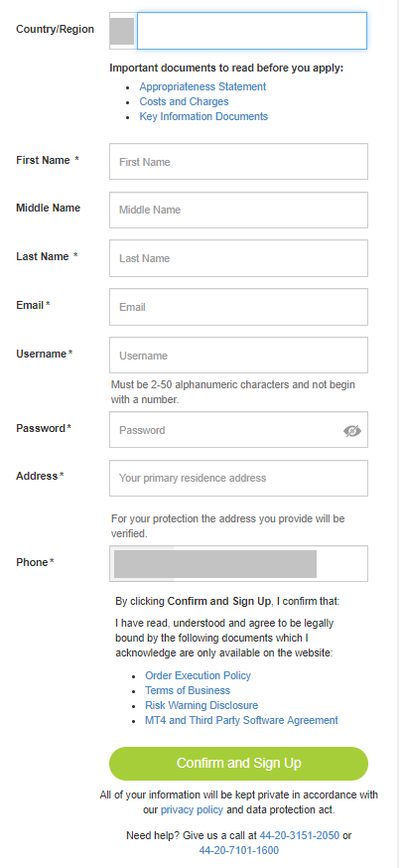The image size is (404, 868).
Task: Select the Email input field
Action: (x=238, y=307)
